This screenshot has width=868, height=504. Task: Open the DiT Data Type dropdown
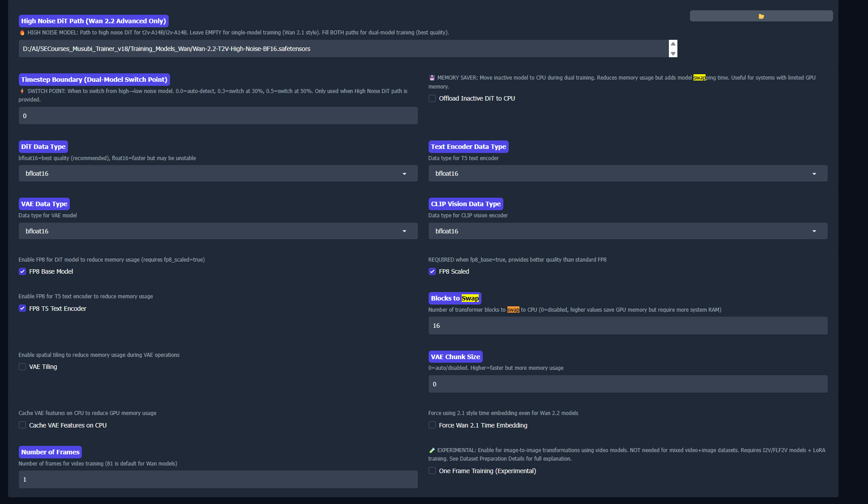coord(218,174)
